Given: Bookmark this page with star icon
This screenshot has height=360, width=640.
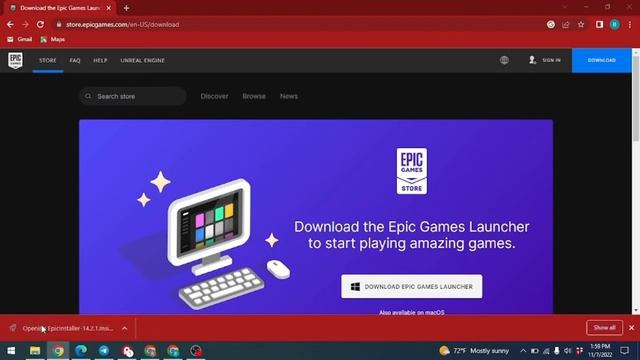Looking at the screenshot, I should pos(581,24).
